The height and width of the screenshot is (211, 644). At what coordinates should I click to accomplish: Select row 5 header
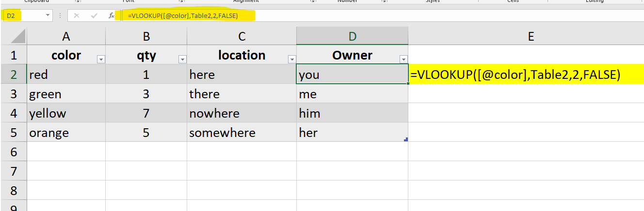coord(14,132)
